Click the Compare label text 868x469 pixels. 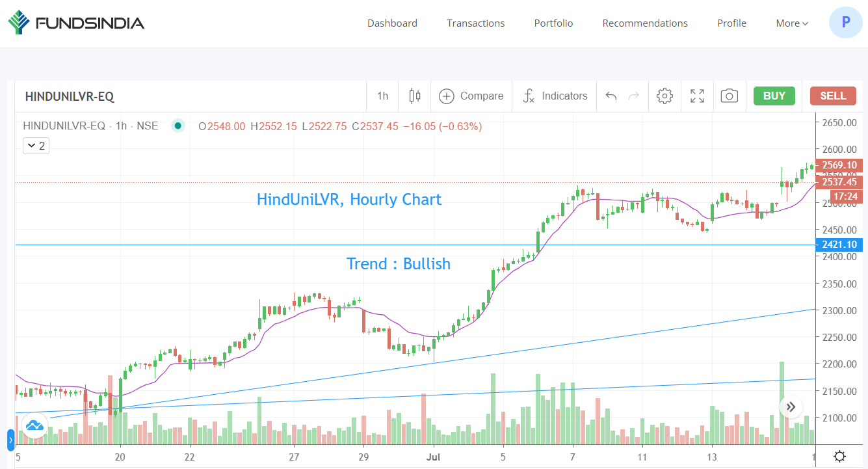(482, 96)
